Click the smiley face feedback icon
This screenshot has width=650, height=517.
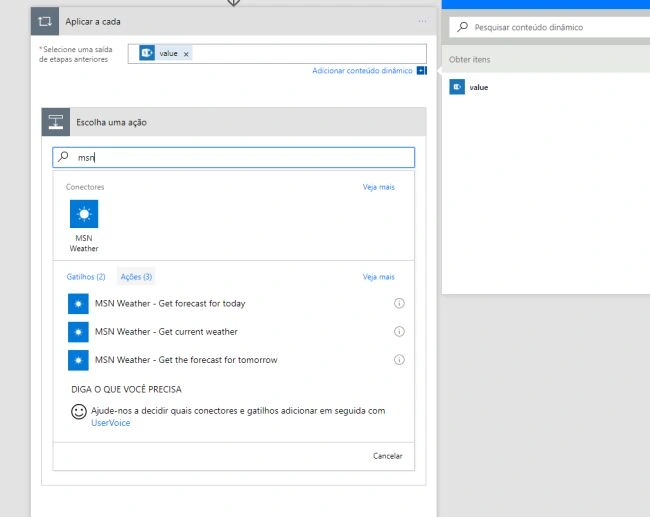point(79,412)
